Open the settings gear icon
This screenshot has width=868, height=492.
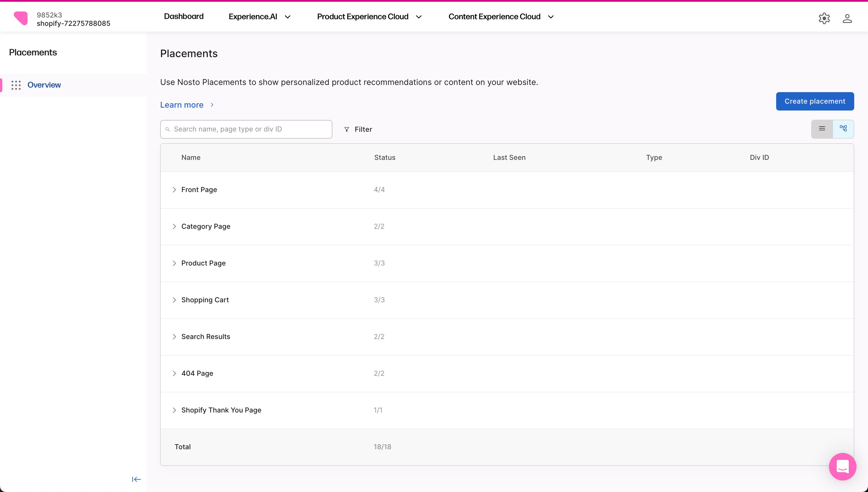(x=824, y=18)
